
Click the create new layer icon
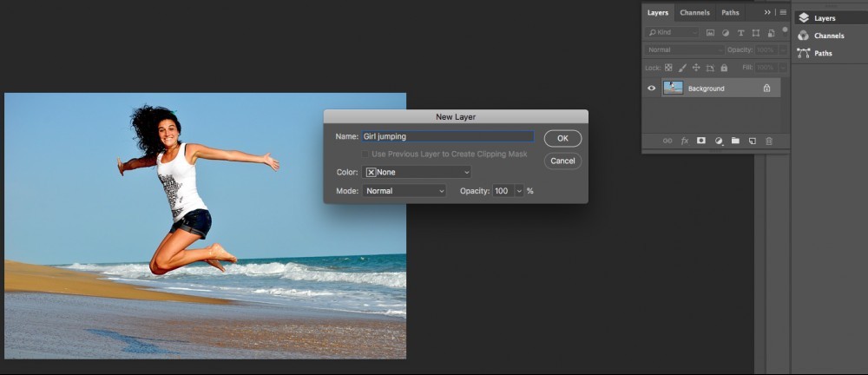753,141
